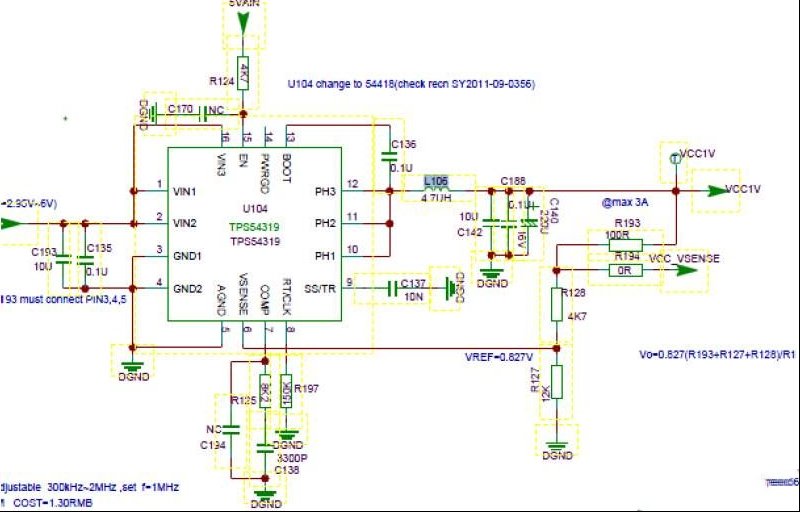Click the C142 10U output capacitor
800x512 pixels.
[491, 223]
